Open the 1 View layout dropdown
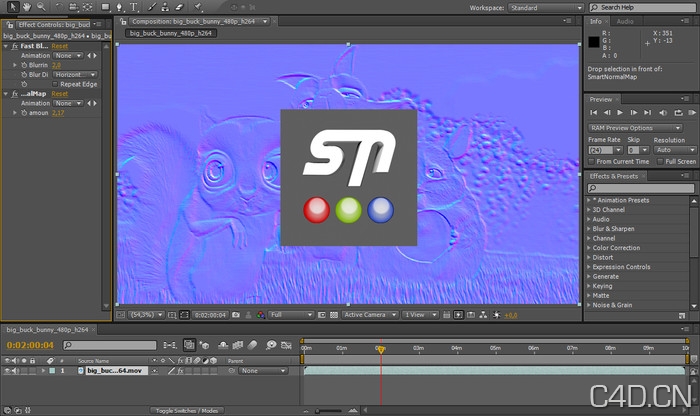This screenshot has height=416, width=700. pos(420,315)
